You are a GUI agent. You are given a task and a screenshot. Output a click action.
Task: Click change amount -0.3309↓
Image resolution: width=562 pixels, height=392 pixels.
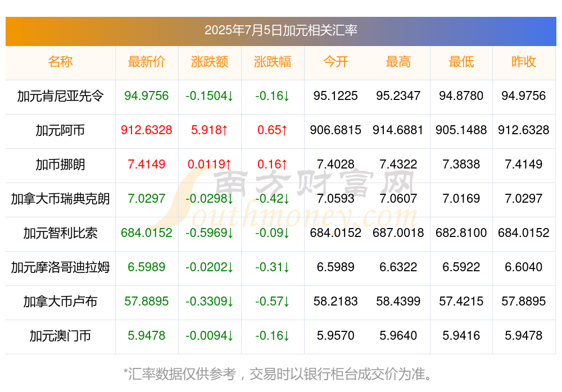[x=209, y=301]
